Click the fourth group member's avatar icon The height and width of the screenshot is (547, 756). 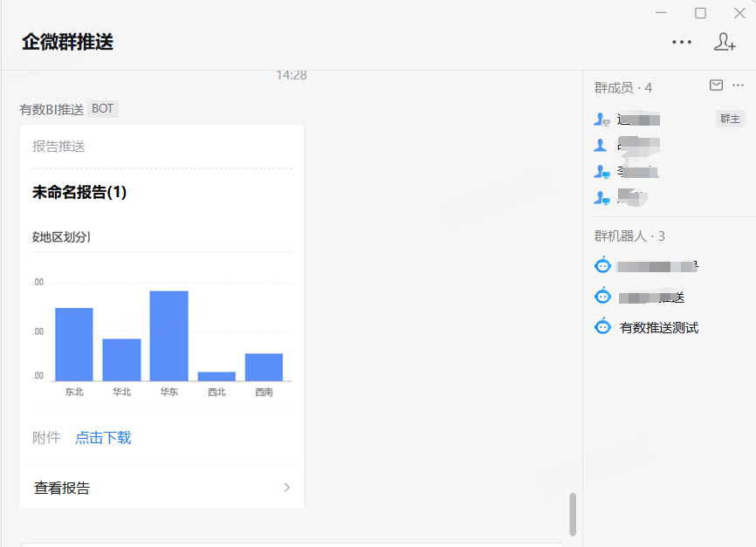pyautogui.click(x=601, y=198)
